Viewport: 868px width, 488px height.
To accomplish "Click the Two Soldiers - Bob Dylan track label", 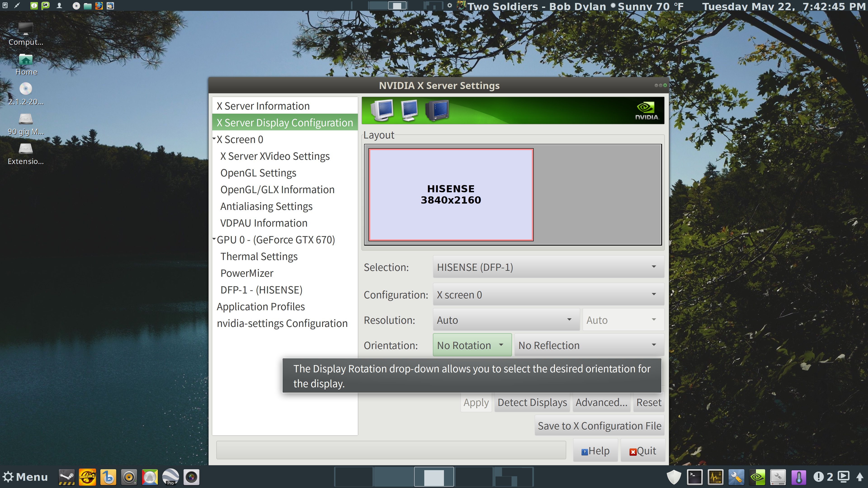I will click(x=536, y=6).
